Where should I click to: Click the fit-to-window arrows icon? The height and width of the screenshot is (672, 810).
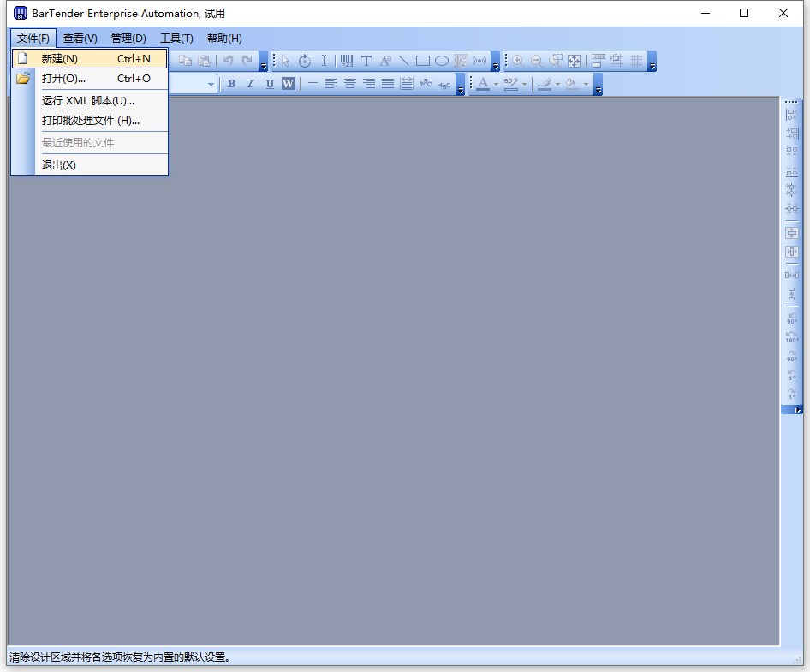pyautogui.click(x=575, y=61)
